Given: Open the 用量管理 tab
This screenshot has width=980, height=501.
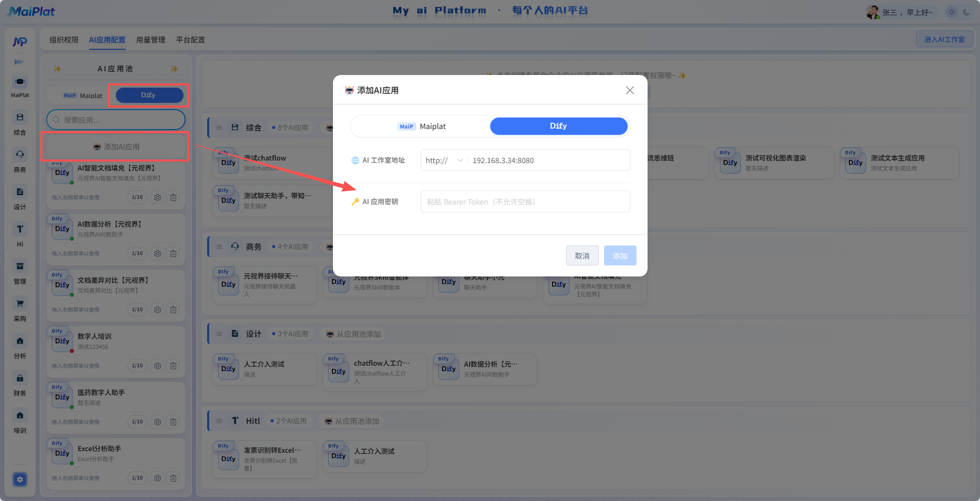Looking at the screenshot, I should 150,40.
